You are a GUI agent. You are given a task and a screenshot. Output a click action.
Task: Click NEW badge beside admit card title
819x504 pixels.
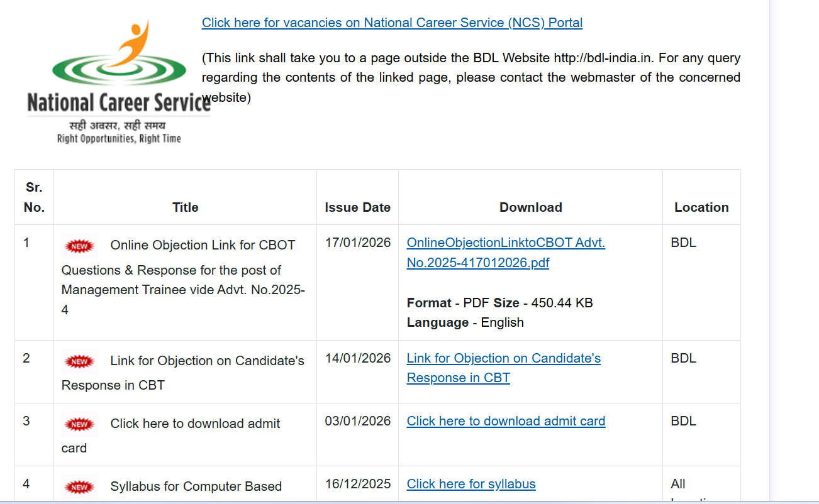[79, 424]
